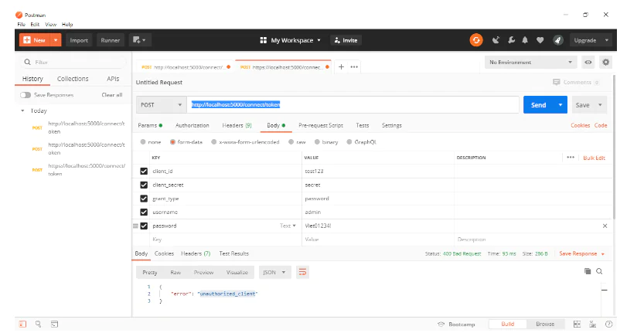Open the notifications bell icon
This screenshot has width=644, height=333.
pos(525,40)
